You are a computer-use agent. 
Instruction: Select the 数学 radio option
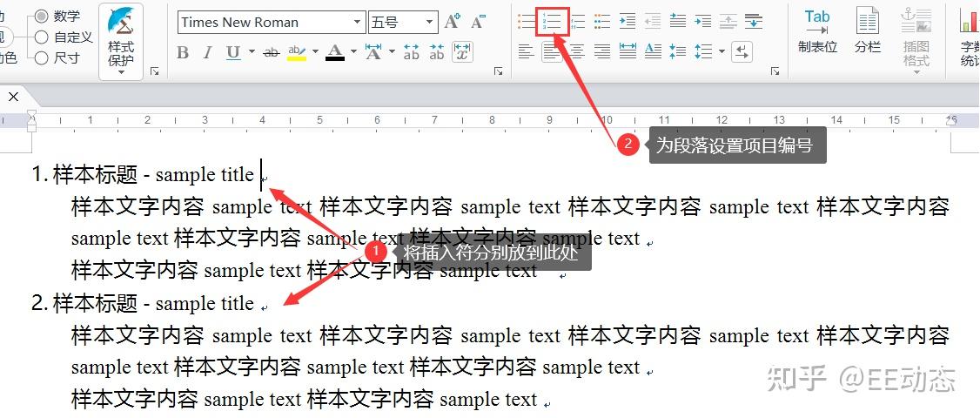(x=41, y=16)
